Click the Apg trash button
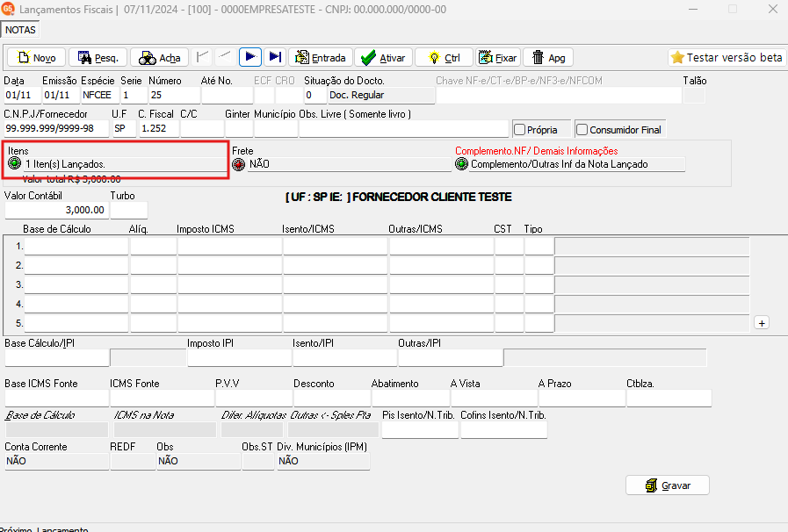 tap(548, 58)
